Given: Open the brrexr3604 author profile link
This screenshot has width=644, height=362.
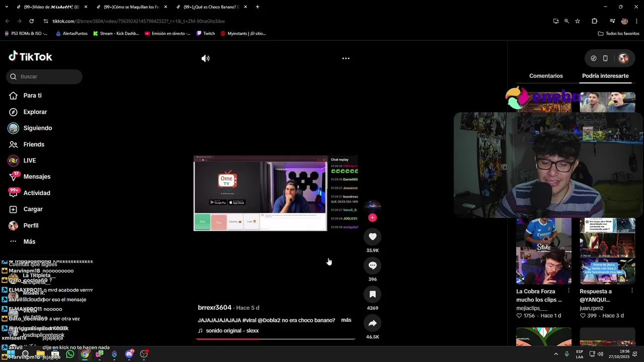Looking at the screenshot, I should pyautogui.click(x=214, y=307).
